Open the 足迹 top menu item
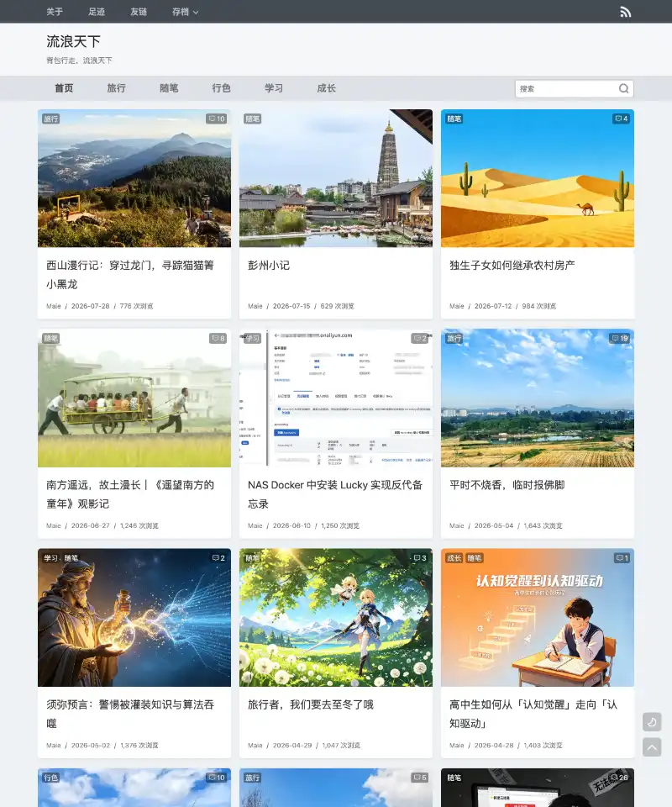 click(x=96, y=12)
